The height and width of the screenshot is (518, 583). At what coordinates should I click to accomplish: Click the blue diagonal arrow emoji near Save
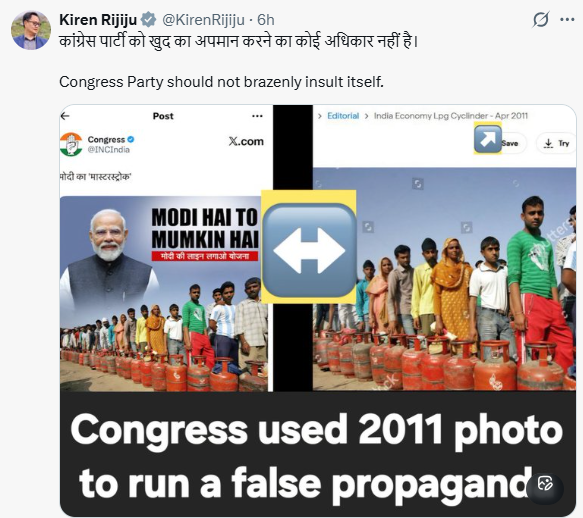pos(487,139)
